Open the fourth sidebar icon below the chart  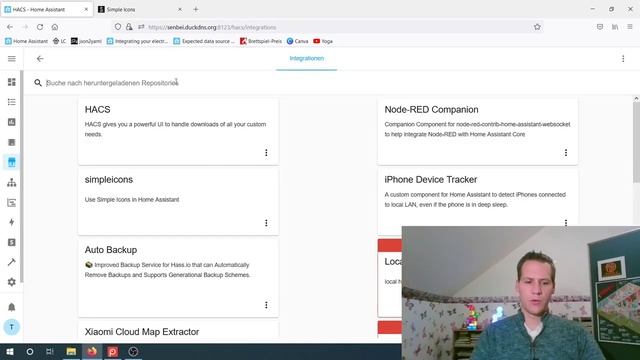(x=11, y=142)
